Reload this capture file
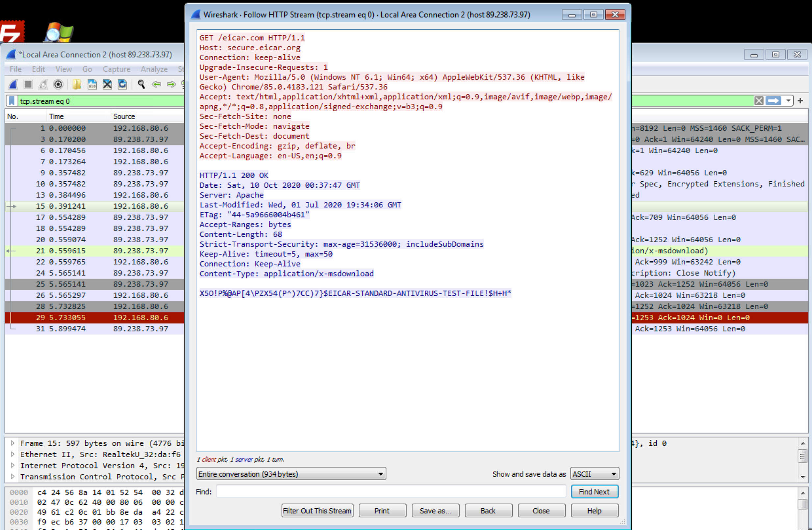 coord(122,84)
